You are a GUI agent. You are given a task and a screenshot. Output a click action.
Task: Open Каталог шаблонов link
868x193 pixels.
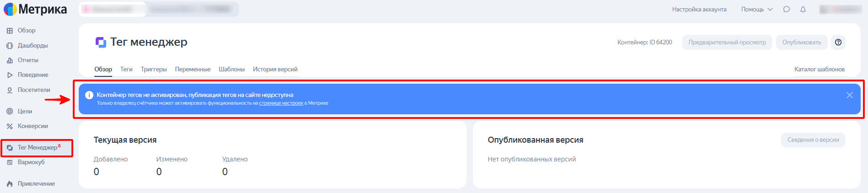[x=819, y=70]
